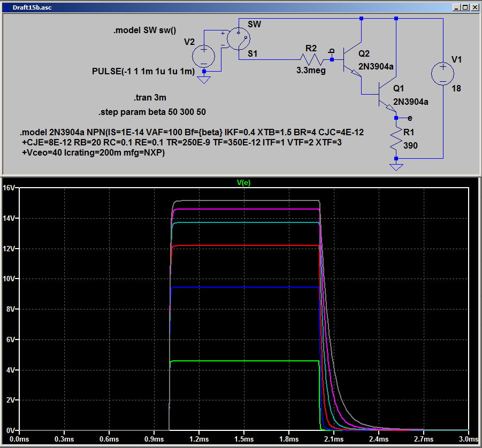Click the R2 resistor symbol

click(311, 59)
